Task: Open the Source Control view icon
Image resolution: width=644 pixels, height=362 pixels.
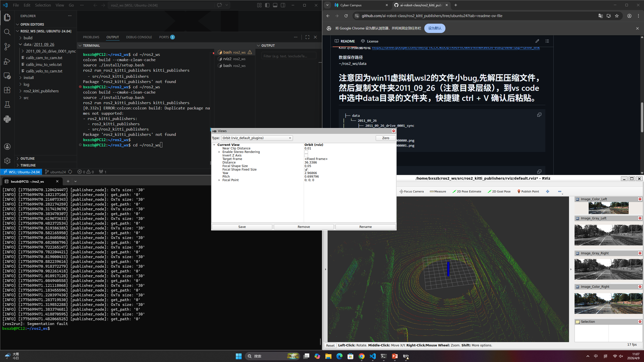Action: click(x=7, y=47)
